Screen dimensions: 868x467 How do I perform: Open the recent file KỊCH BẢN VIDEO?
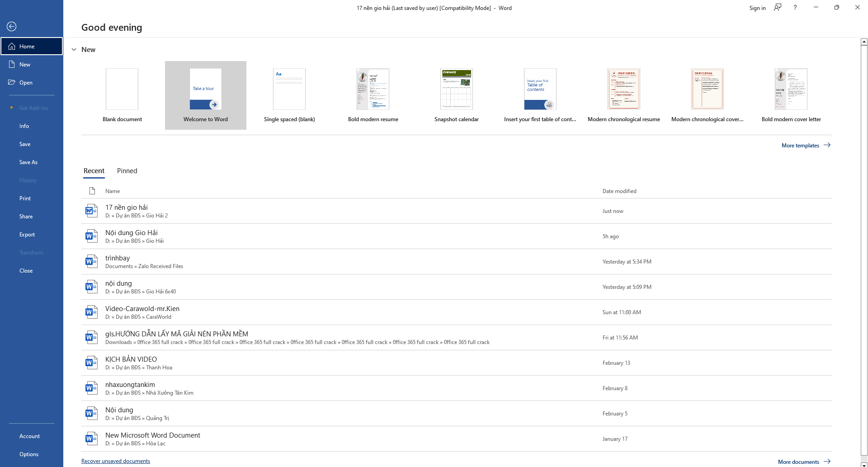pyautogui.click(x=131, y=359)
